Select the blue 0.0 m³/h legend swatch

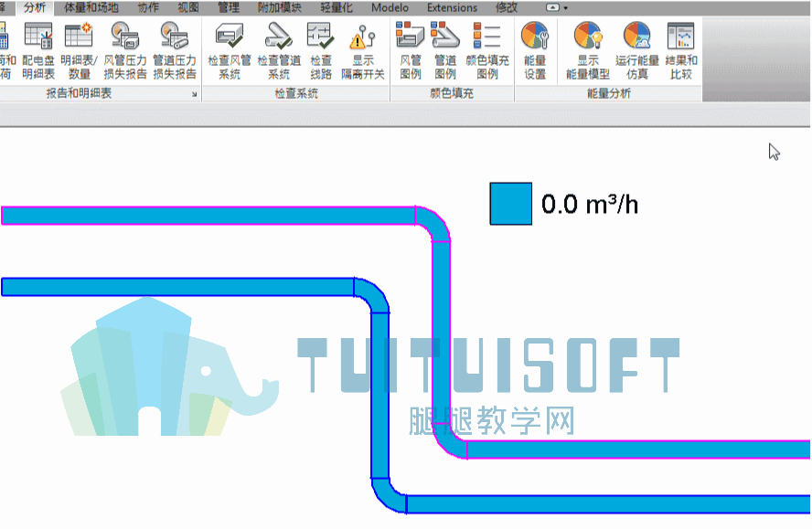(510, 204)
